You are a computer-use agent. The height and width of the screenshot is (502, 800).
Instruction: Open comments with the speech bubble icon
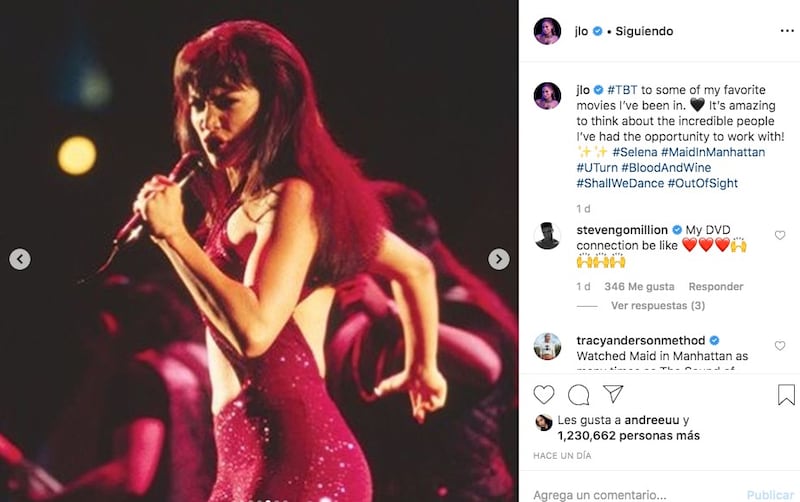point(579,394)
